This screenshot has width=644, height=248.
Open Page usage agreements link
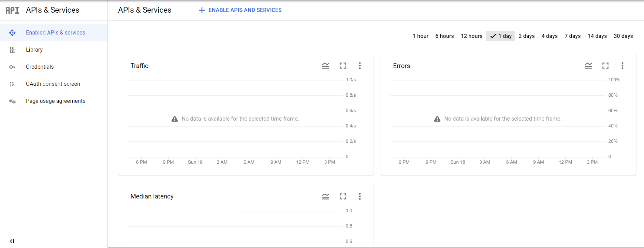tap(56, 101)
